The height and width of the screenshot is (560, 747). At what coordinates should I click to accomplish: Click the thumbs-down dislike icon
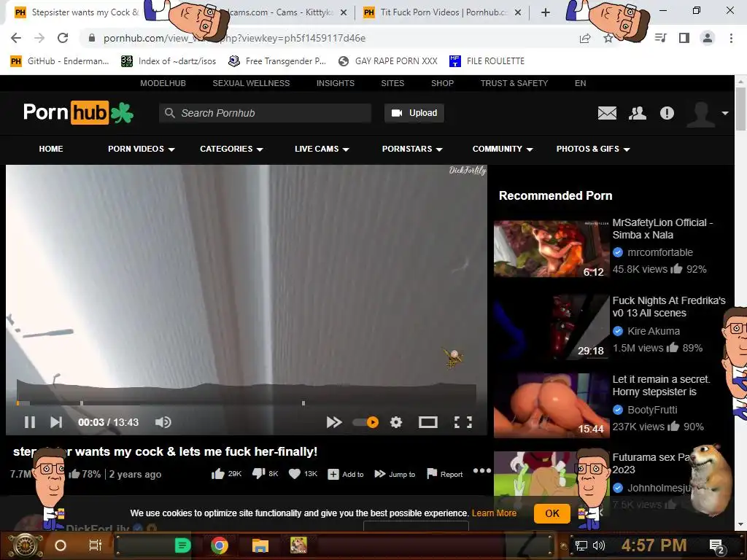258,474
